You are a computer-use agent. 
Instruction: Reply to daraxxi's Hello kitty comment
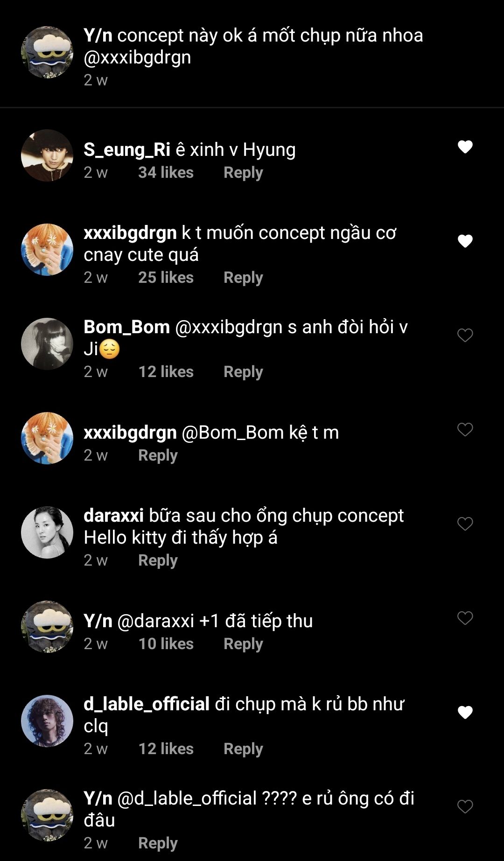(x=158, y=560)
